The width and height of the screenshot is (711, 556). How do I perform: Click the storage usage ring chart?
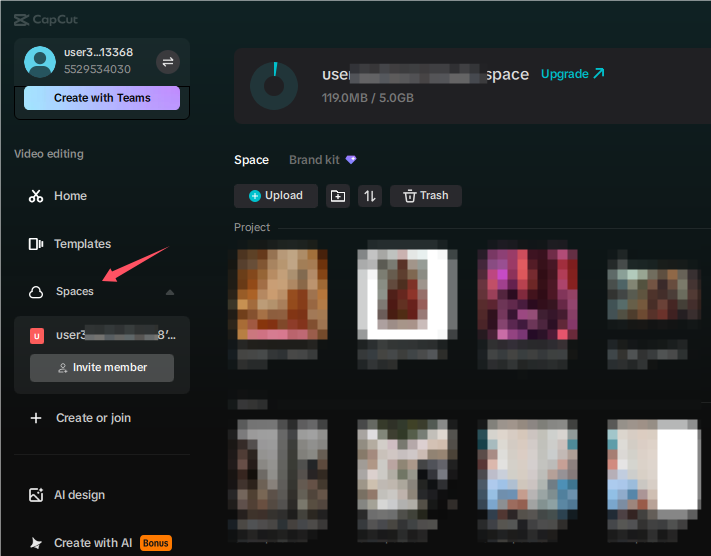pyautogui.click(x=274, y=86)
